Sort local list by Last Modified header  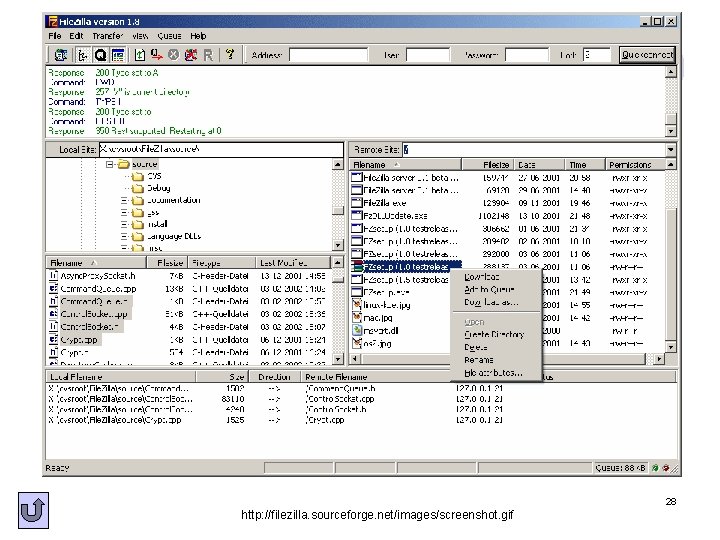[x=292, y=263]
